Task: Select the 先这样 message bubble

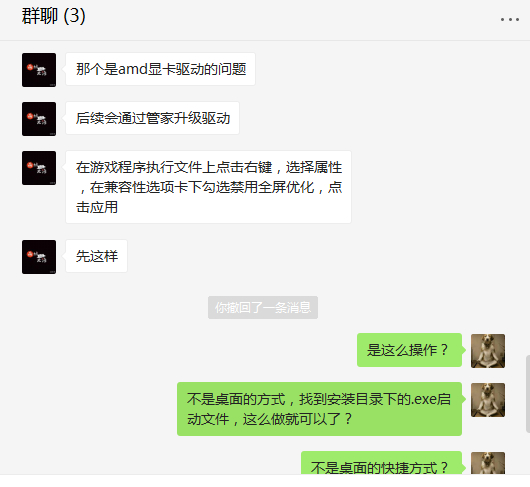Action: (96, 256)
